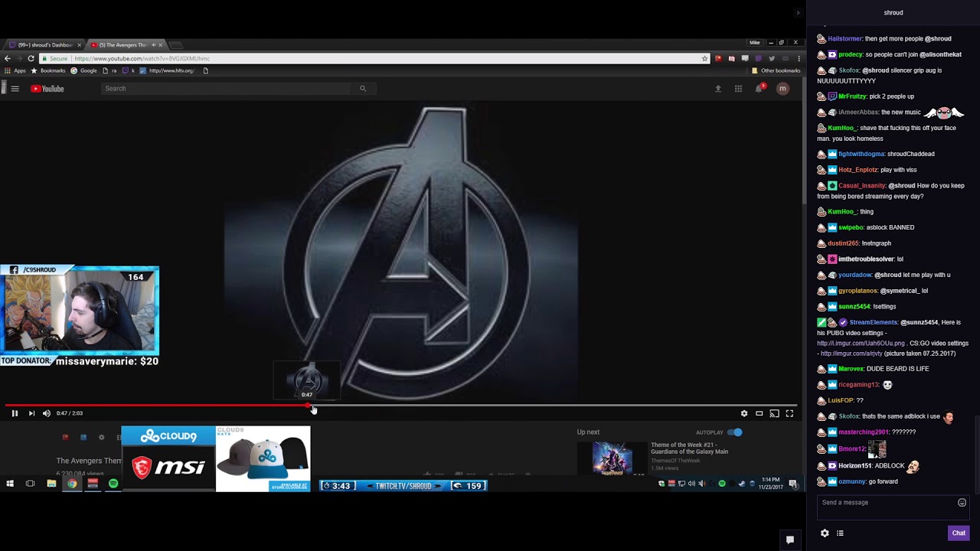Click StreamElements username in chat
The height and width of the screenshot is (551, 980).
873,322
